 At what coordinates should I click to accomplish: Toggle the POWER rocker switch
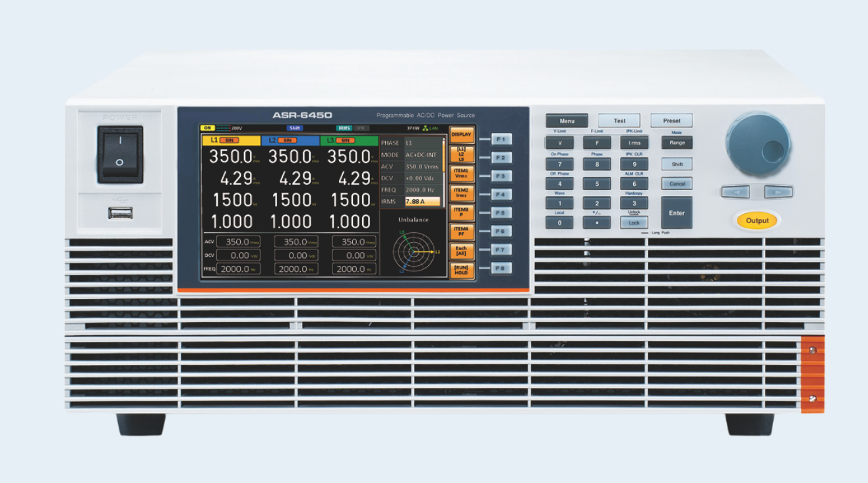120,154
